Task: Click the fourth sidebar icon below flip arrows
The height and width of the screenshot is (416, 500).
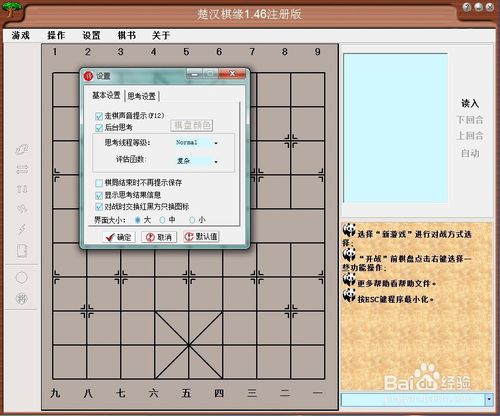Action: click(22, 209)
